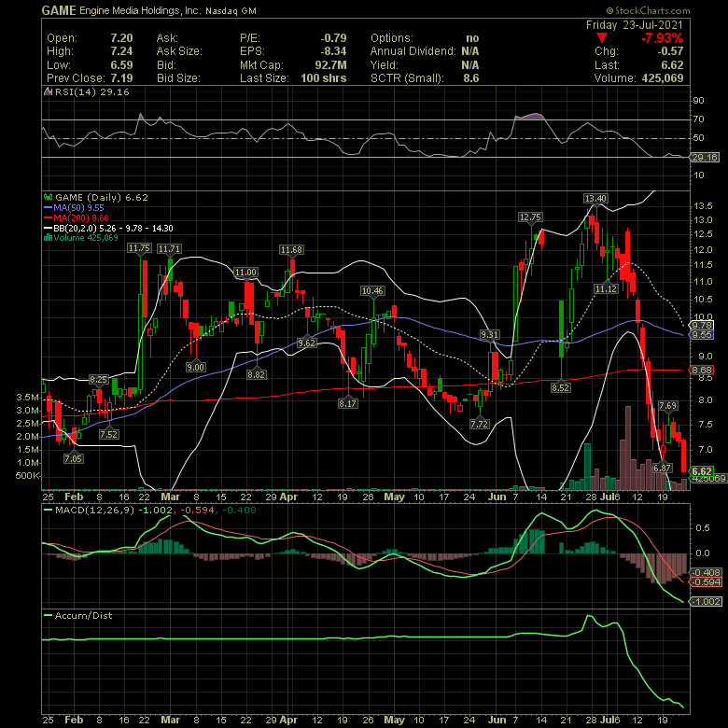Click the 9.31 price label near June
Screen dimensions: 728x728
coord(490,335)
